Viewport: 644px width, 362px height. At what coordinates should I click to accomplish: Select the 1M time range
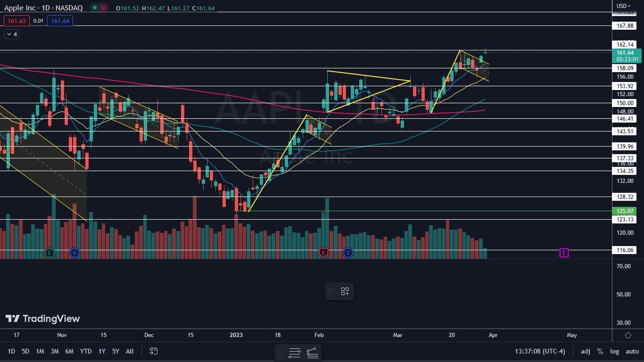click(40, 351)
